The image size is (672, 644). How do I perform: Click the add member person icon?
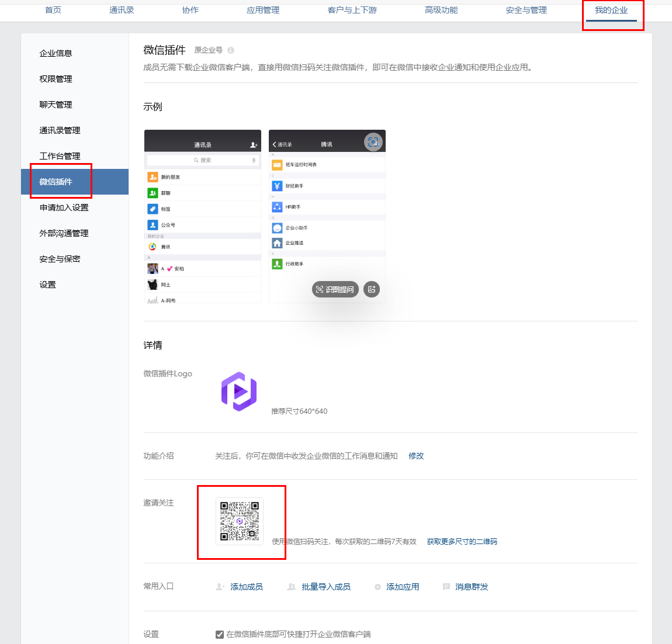click(x=220, y=587)
